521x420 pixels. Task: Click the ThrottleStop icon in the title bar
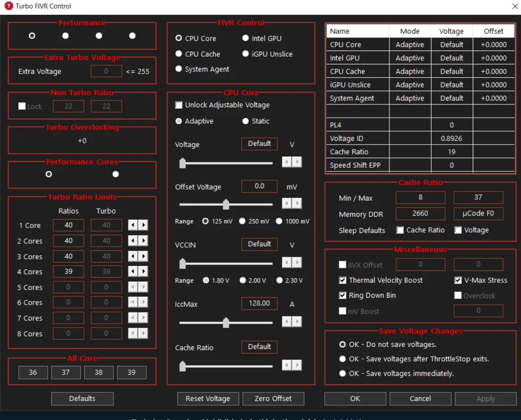pyautogui.click(x=8, y=6)
